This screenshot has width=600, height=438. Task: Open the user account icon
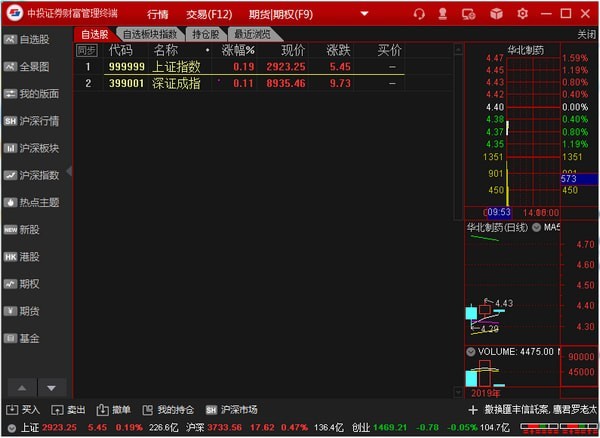pyautogui.click(x=443, y=14)
